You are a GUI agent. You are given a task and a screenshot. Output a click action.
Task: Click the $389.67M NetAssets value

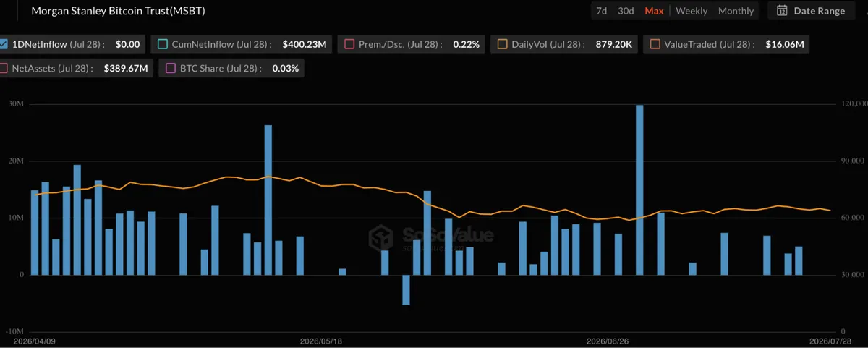[127, 69]
